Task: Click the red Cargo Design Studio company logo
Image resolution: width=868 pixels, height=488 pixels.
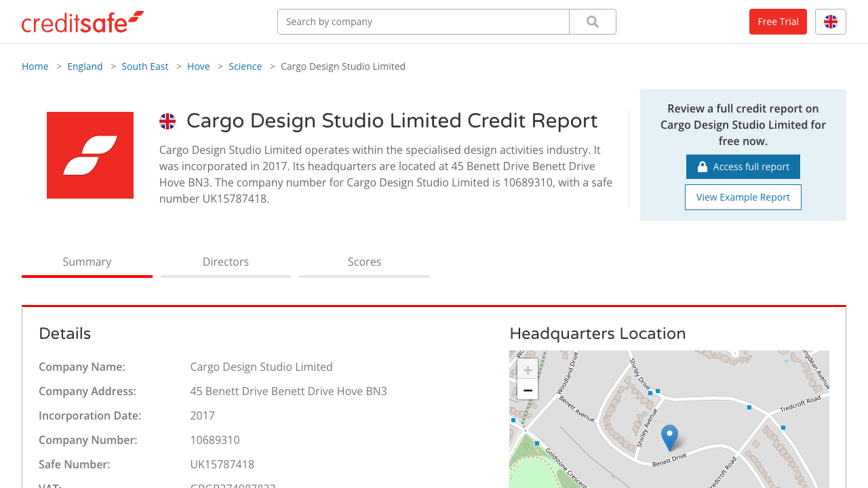Action: pyautogui.click(x=90, y=155)
